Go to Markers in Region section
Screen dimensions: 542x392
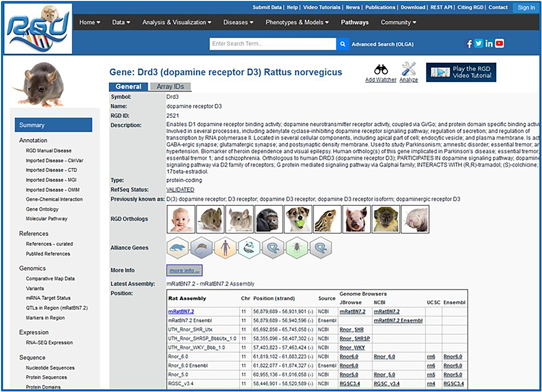45,318
